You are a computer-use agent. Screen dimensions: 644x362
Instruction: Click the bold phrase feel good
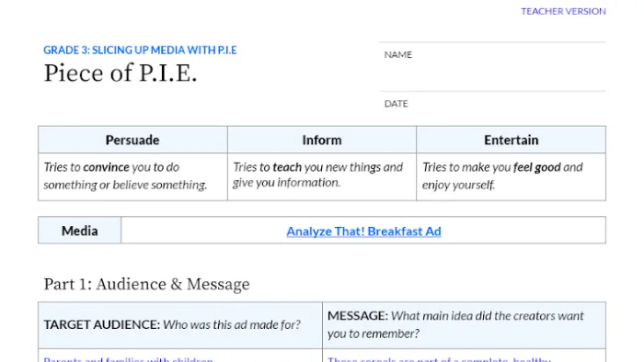pyautogui.click(x=536, y=167)
